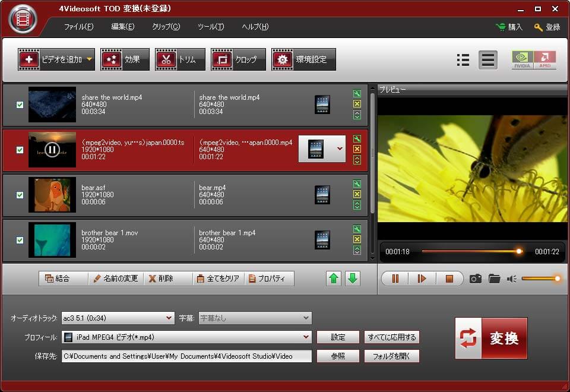The image size is (570, 392).
Task: Open the effect (効果) editor
Action: (x=125, y=59)
